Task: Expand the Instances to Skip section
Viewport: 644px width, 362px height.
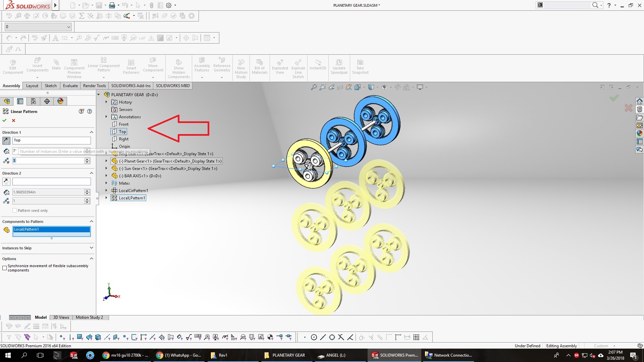Action: click(x=91, y=248)
